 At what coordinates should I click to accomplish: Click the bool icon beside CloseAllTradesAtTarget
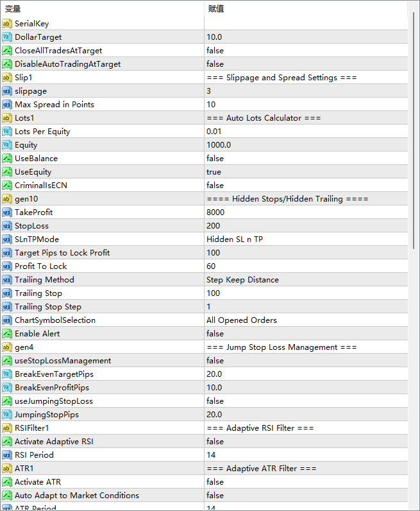[7, 51]
